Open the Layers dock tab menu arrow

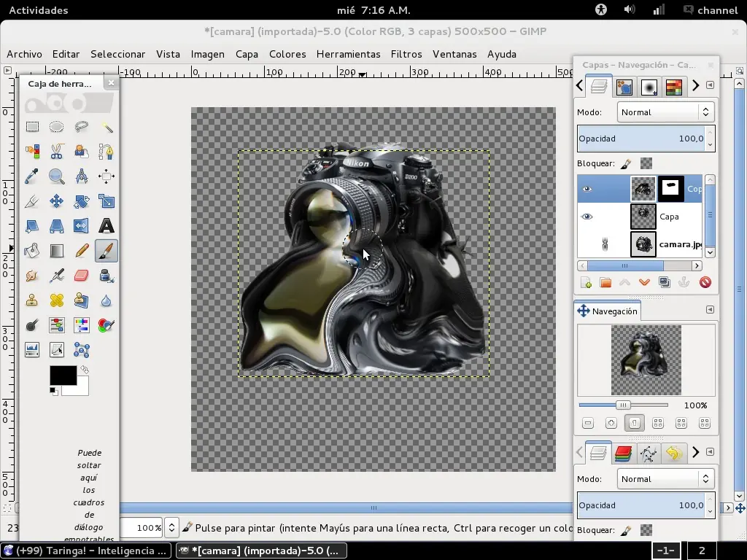(710, 85)
